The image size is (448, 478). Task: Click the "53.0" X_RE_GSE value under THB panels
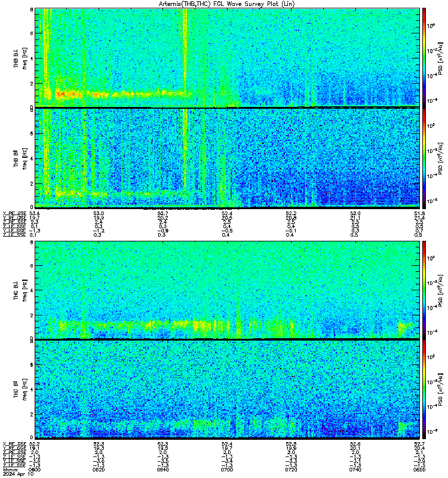coord(99,213)
